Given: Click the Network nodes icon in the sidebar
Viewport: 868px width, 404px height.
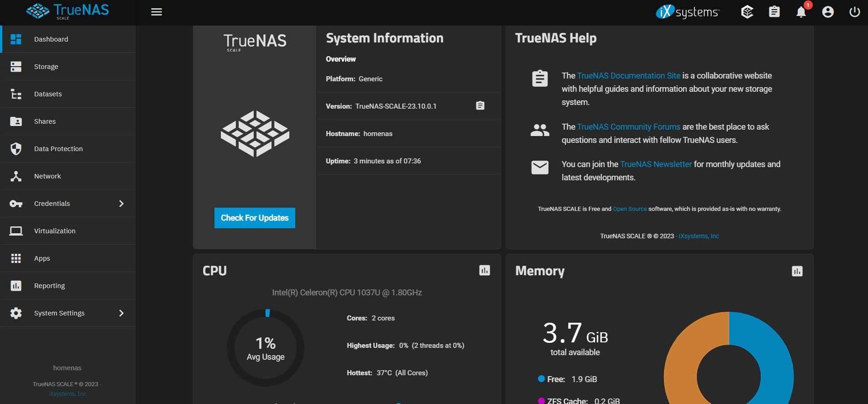Looking at the screenshot, I should [16, 176].
